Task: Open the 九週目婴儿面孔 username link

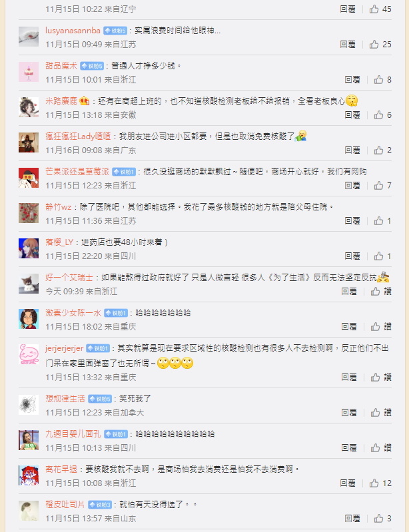Action: (73, 434)
